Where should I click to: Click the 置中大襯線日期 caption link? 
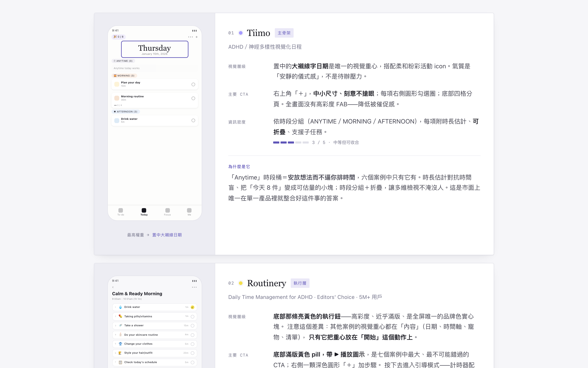[167, 235]
